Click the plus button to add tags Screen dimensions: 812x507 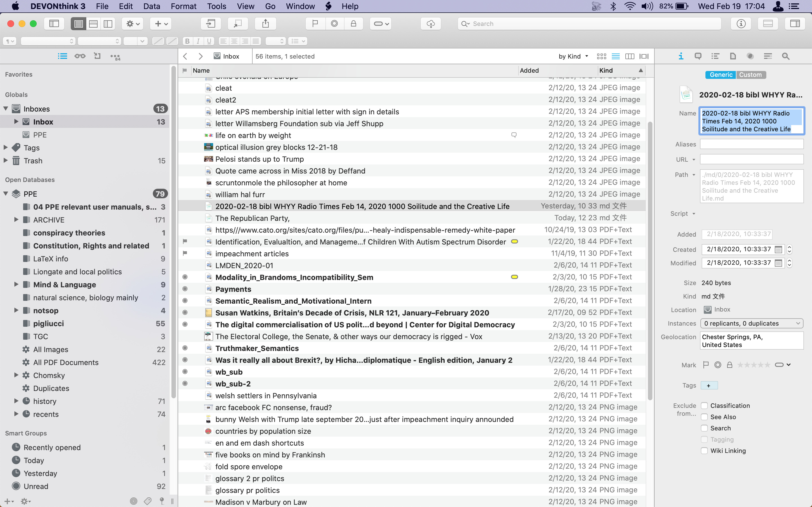click(709, 386)
